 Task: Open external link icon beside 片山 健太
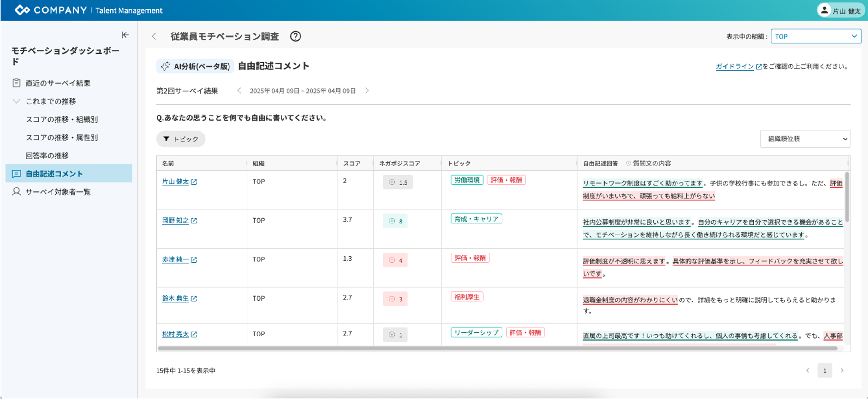[x=194, y=182]
